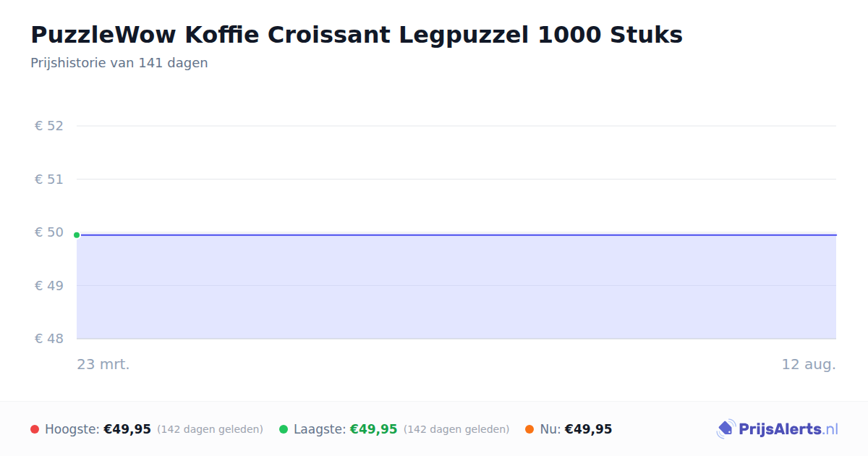The image size is (868, 456).
Task: Select the € 51 axis label
Action: point(49,179)
